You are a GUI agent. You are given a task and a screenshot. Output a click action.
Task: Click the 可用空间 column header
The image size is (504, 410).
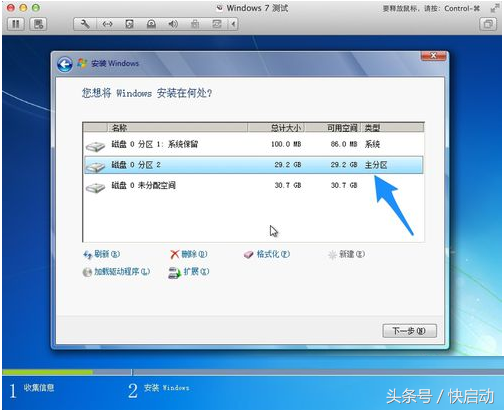[x=333, y=128]
